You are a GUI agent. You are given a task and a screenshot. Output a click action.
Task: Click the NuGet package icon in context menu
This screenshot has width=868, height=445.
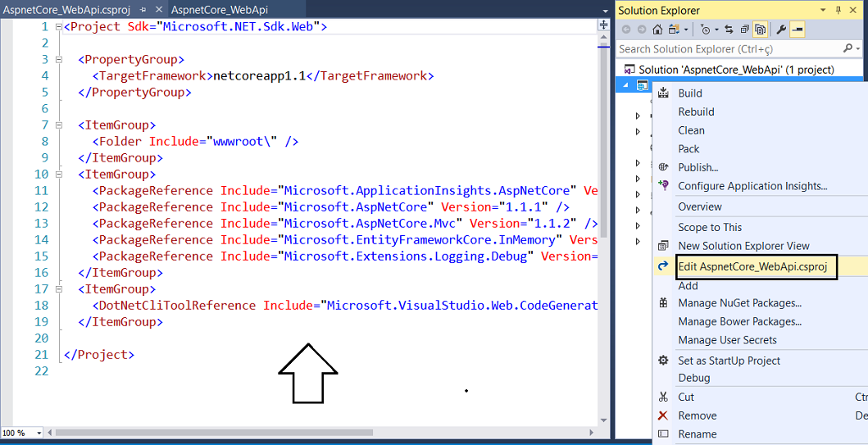(x=662, y=302)
